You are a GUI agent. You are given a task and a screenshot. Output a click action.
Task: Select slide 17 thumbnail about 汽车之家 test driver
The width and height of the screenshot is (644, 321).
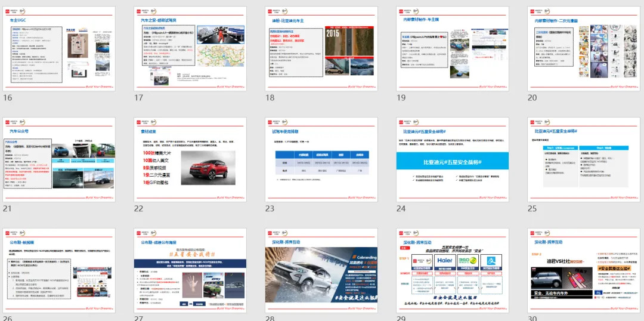tap(190, 48)
